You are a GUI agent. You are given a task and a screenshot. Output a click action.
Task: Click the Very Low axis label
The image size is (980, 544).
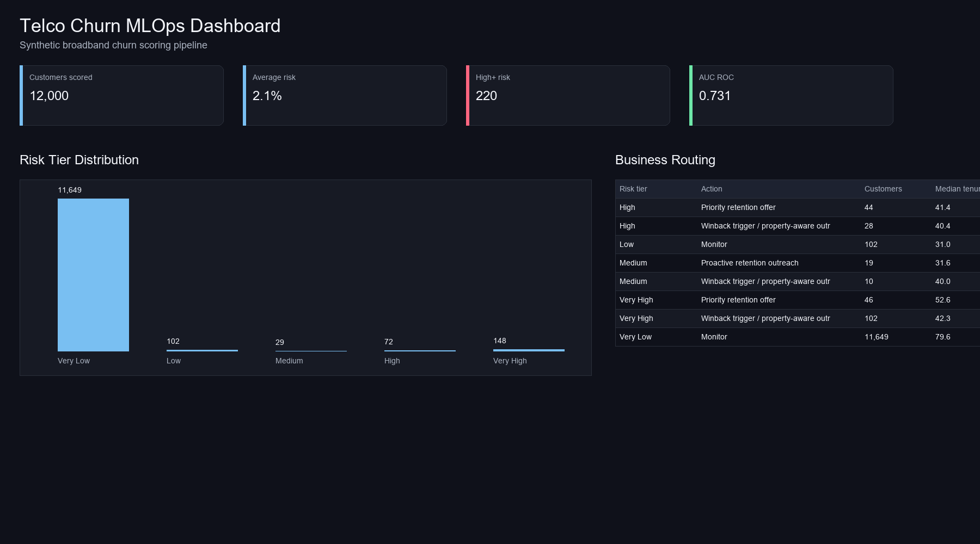pos(73,361)
